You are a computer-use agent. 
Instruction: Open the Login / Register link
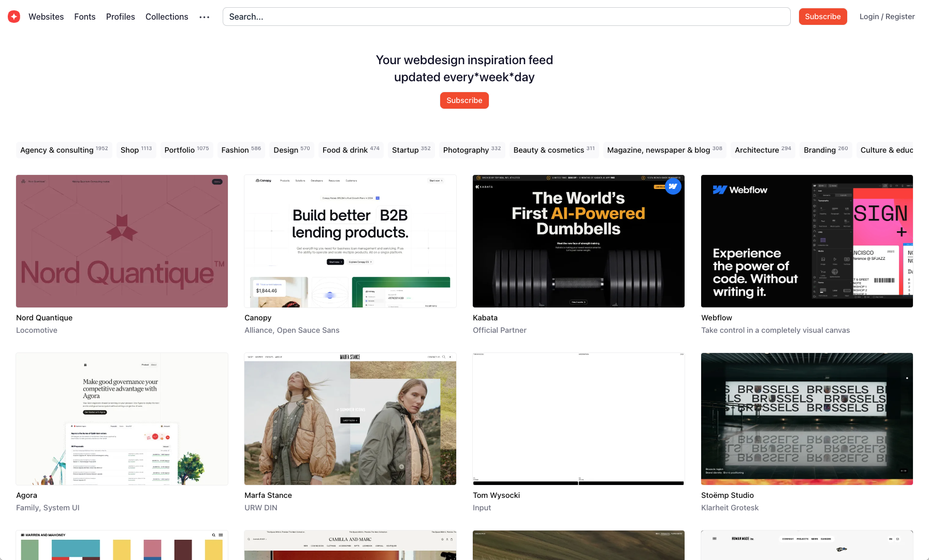coord(887,16)
